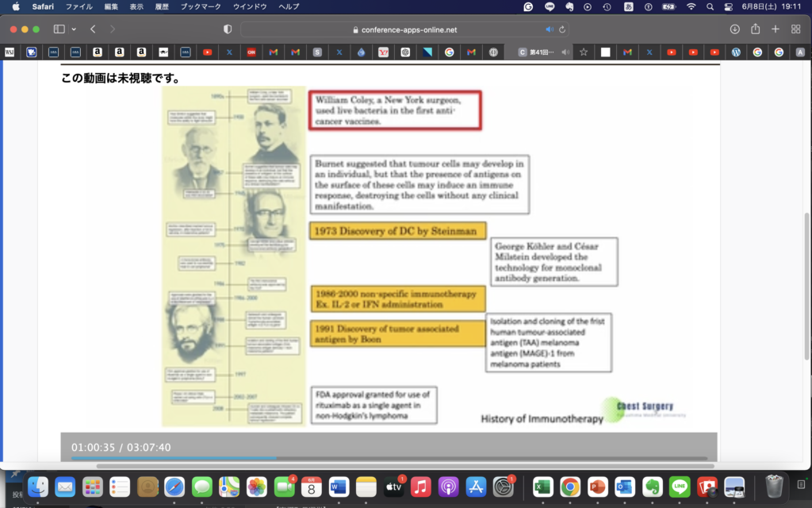Open Control Center from the menu bar

(x=729, y=6)
